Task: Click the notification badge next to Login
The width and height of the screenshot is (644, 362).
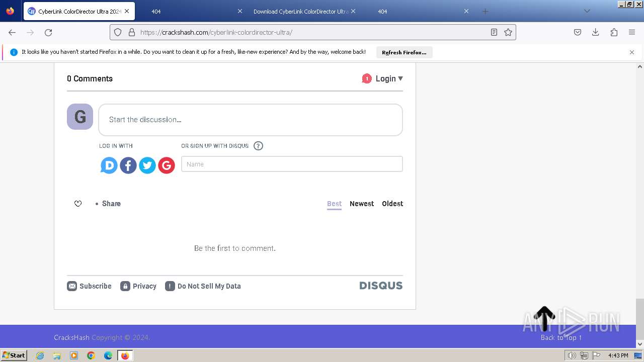Action: 367,78
